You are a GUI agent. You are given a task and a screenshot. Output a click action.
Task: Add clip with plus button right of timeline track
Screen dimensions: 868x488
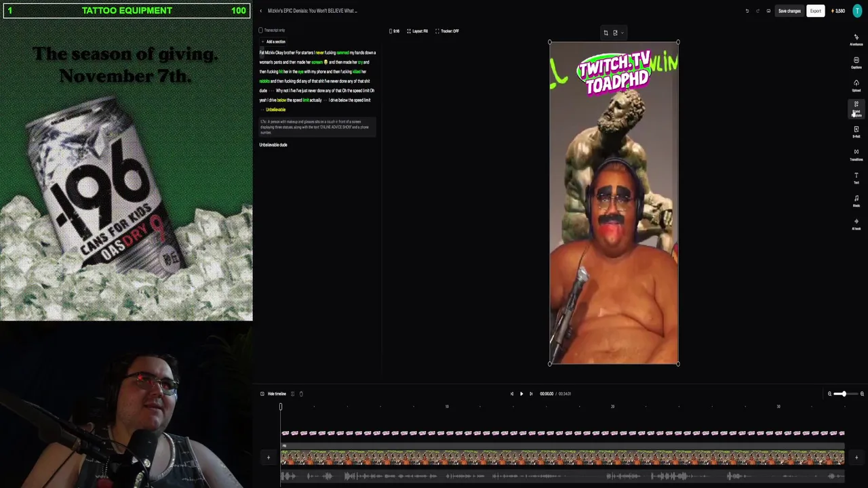click(x=856, y=457)
